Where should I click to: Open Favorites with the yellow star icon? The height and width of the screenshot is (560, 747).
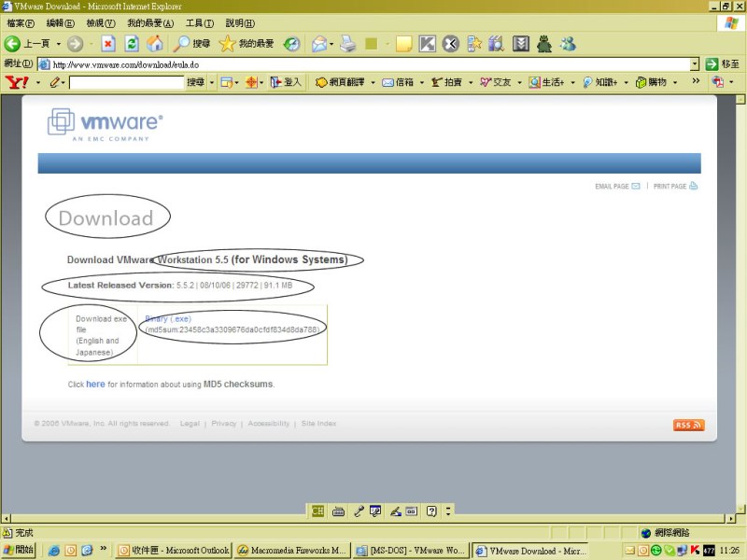(246, 44)
